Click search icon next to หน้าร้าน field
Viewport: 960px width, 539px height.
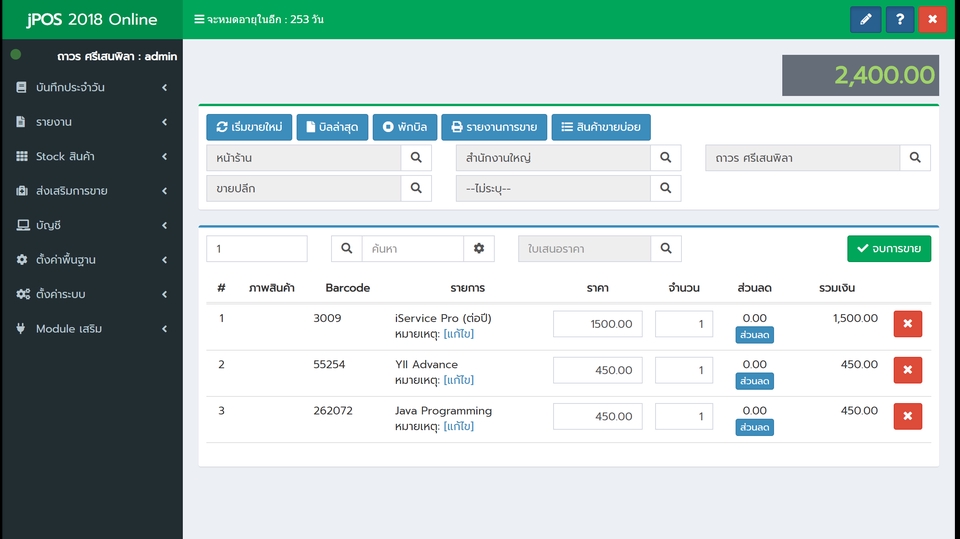click(416, 157)
